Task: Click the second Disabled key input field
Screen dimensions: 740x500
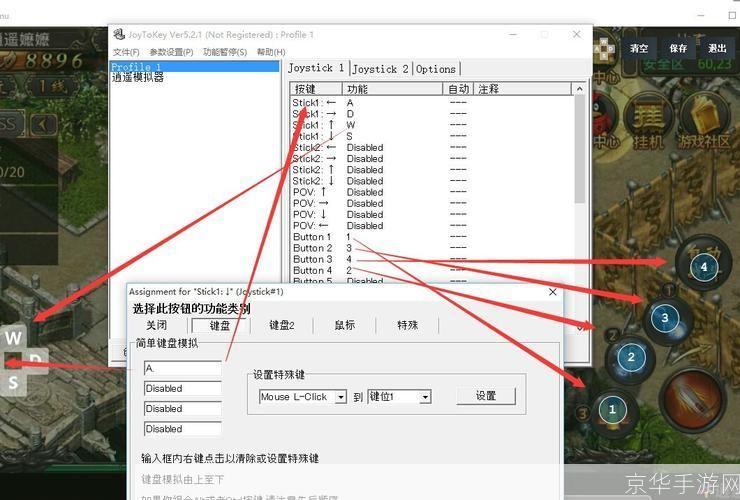Action: (183, 389)
